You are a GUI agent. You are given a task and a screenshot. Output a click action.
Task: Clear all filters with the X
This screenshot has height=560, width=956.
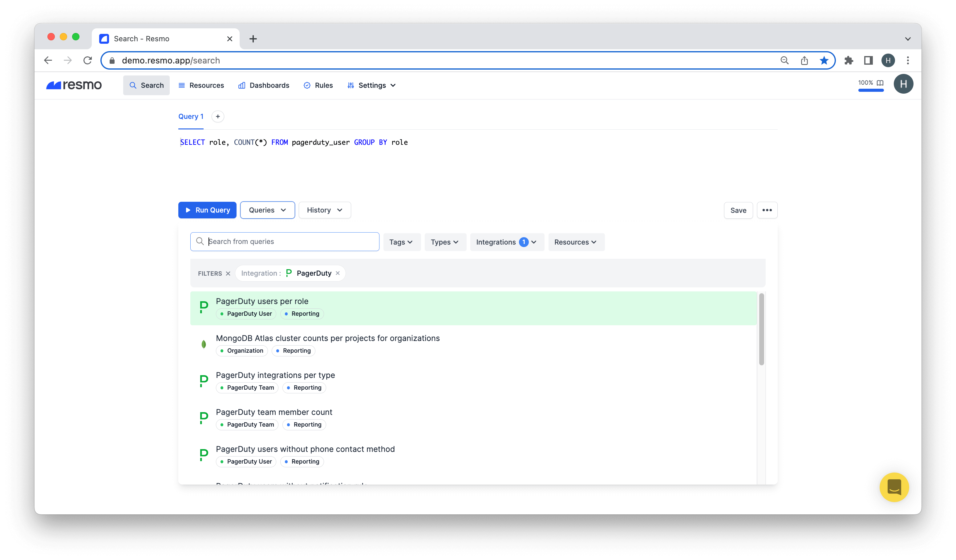pyautogui.click(x=228, y=274)
